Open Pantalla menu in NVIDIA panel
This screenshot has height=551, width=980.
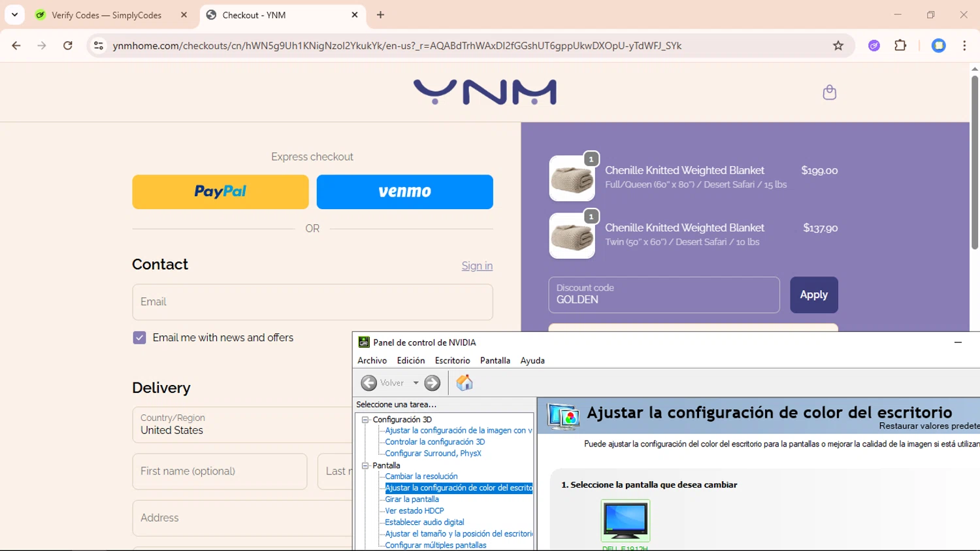tap(495, 361)
